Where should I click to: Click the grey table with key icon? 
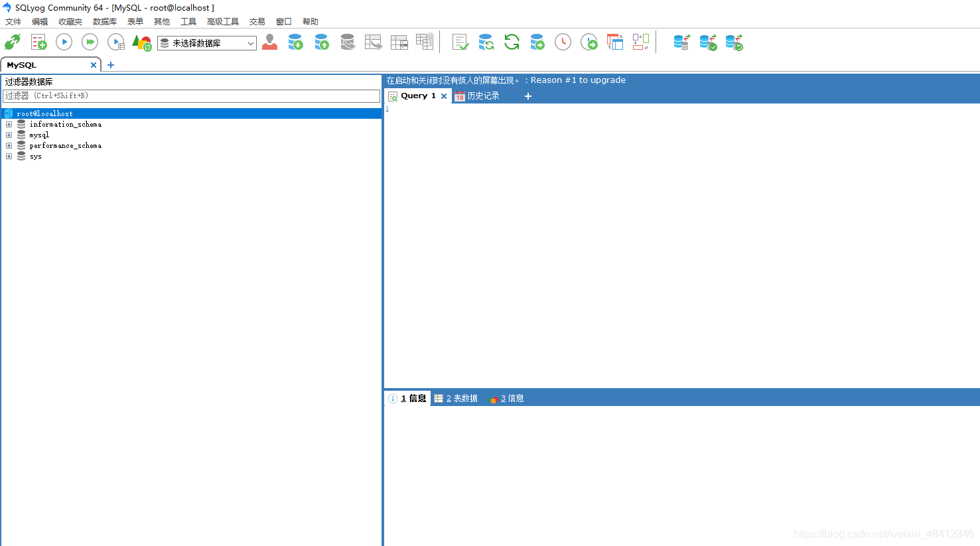tap(425, 41)
